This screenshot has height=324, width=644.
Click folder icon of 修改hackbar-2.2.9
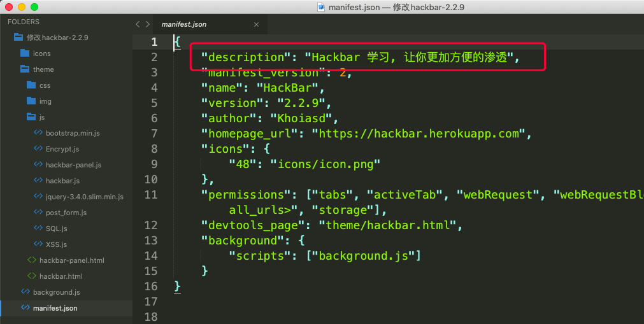click(18, 38)
